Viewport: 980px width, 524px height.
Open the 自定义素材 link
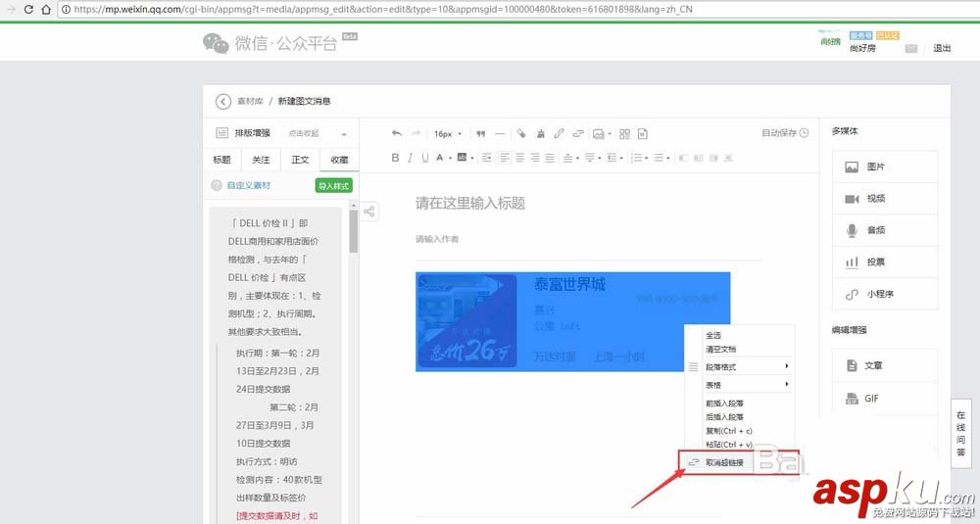(249, 185)
